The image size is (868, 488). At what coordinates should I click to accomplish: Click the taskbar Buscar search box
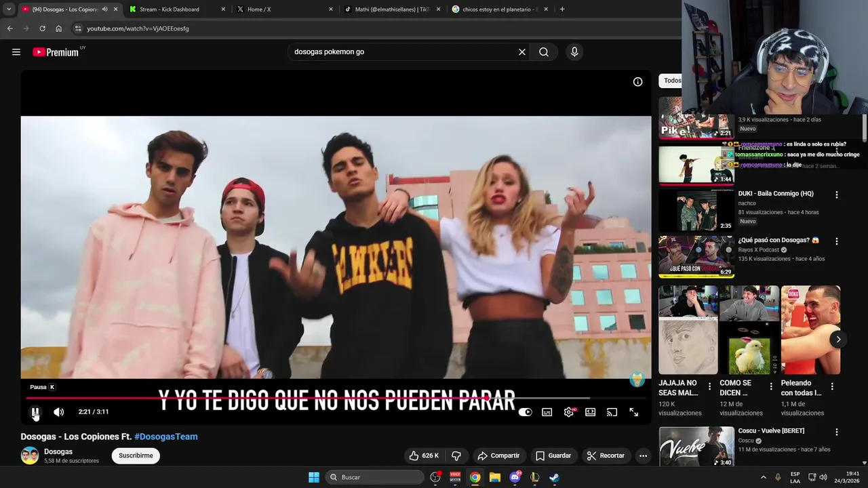click(x=375, y=477)
